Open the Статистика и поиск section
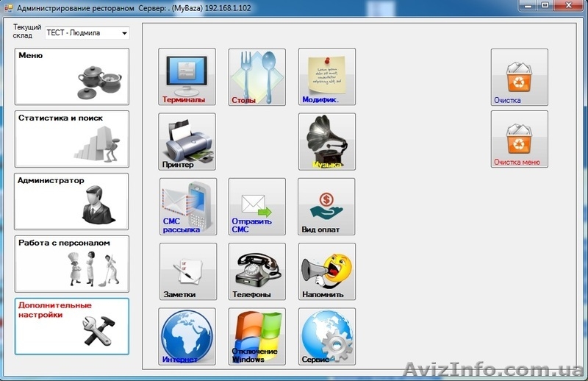The image size is (588, 381). [72, 139]
